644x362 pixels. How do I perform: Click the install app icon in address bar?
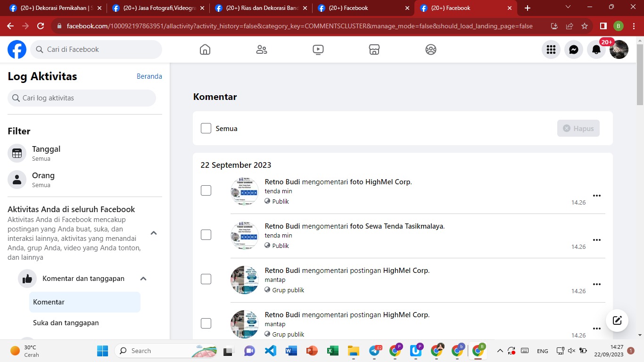pyautogui.click(x=554, y=26)
